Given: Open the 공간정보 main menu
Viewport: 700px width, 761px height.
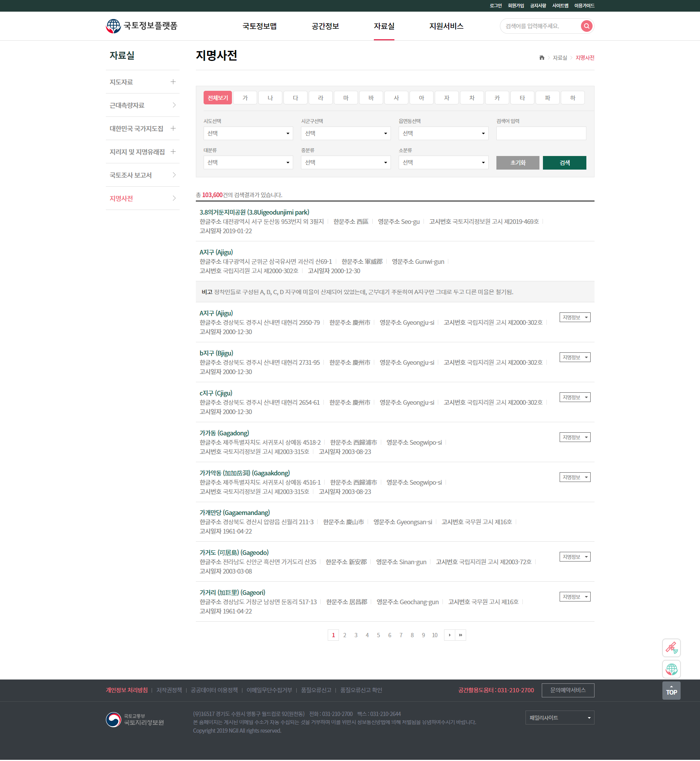Looking at the screenshot, I should 325,26.
